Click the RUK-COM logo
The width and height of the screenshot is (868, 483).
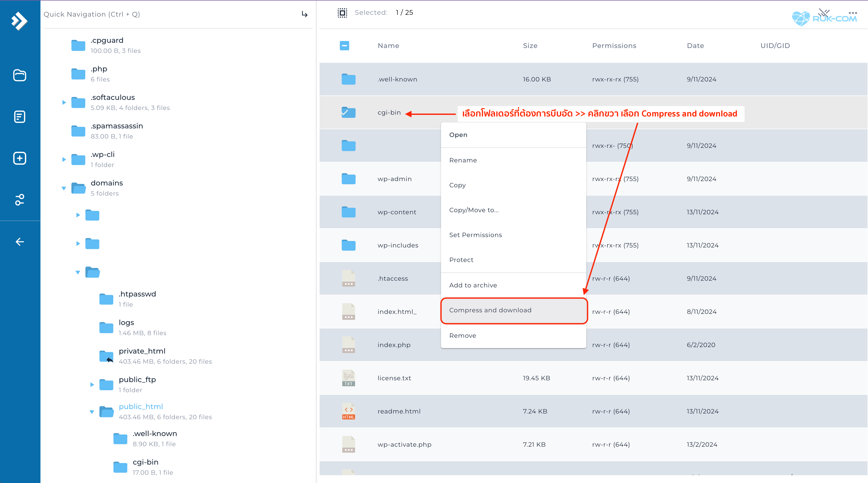pyautogui.click(x=824, y=18)
